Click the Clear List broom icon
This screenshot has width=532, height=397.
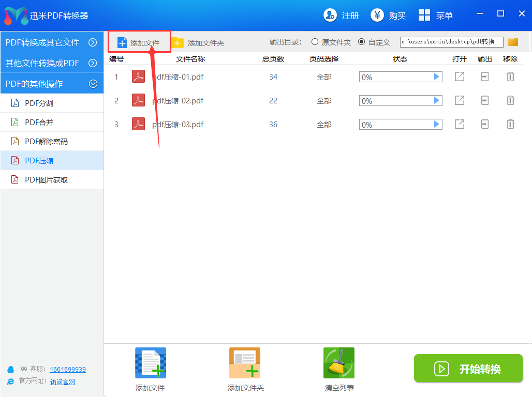339,363
